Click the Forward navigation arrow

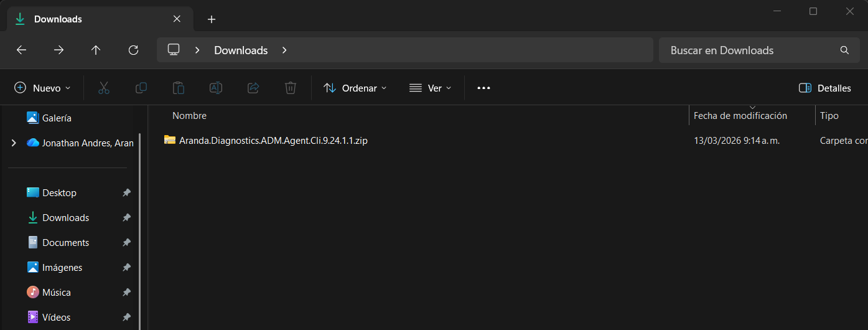click(x=58, y=50)
